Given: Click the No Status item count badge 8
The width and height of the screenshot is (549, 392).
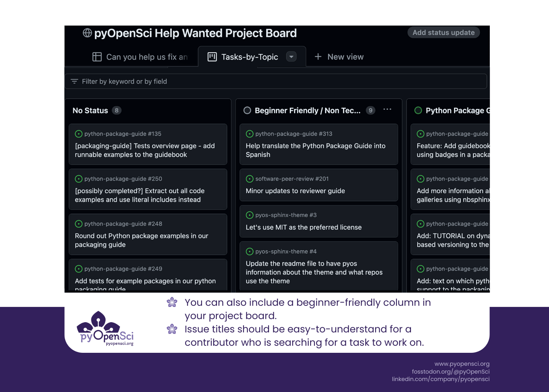Looking at the screenshot, I should pyautogui.click(x=116, y=111).
